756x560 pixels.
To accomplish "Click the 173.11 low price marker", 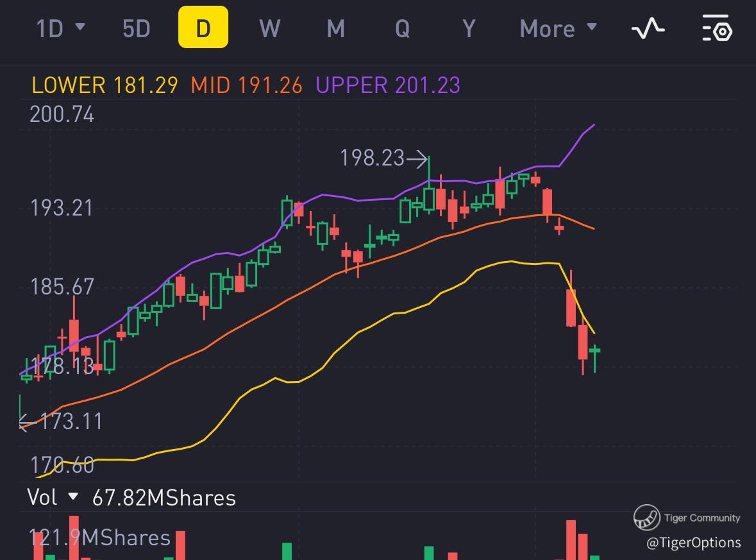I will click(61, 421).
